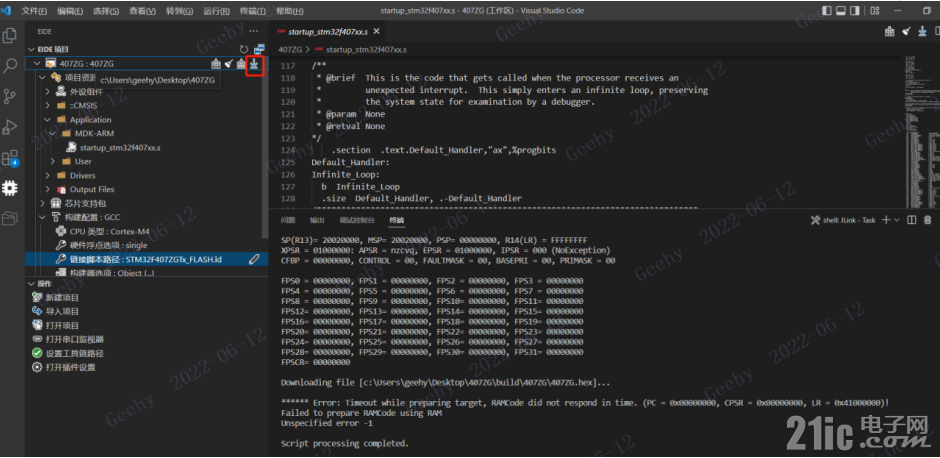The height and width of the screenshot is (458, 940).
Task: Open the 文件(F) menu
Action: tap(35, 11)
